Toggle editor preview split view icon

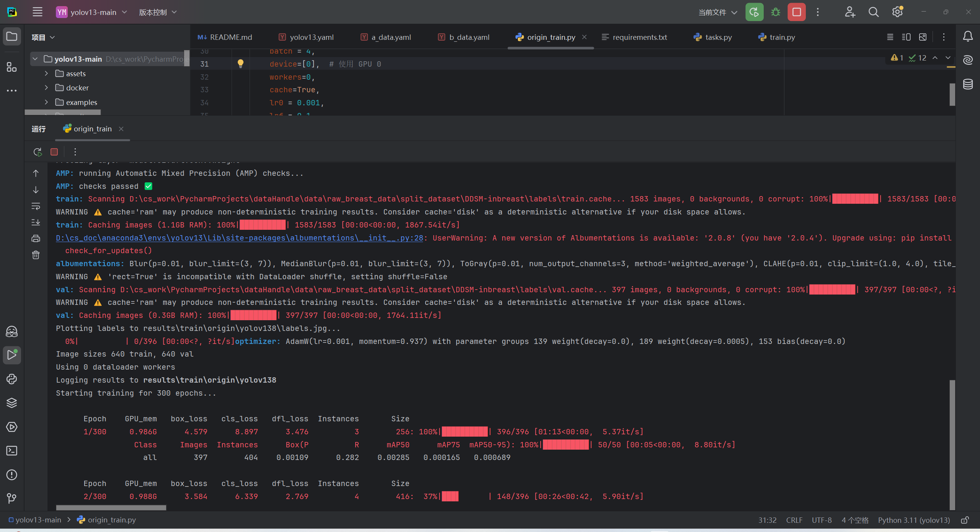pyautogui.click(x=906, y=37)
